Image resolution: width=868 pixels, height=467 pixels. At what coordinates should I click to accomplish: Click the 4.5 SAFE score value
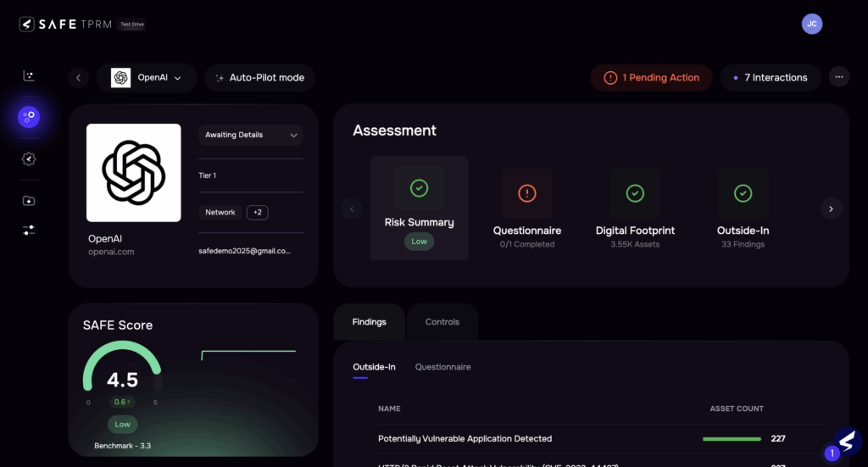(122, 381)
